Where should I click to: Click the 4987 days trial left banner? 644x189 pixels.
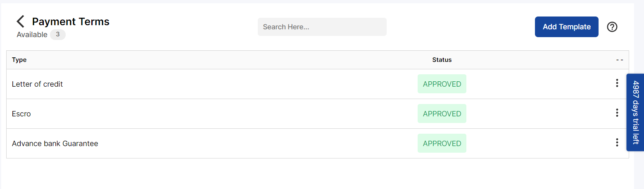click(x=635, y=112)
